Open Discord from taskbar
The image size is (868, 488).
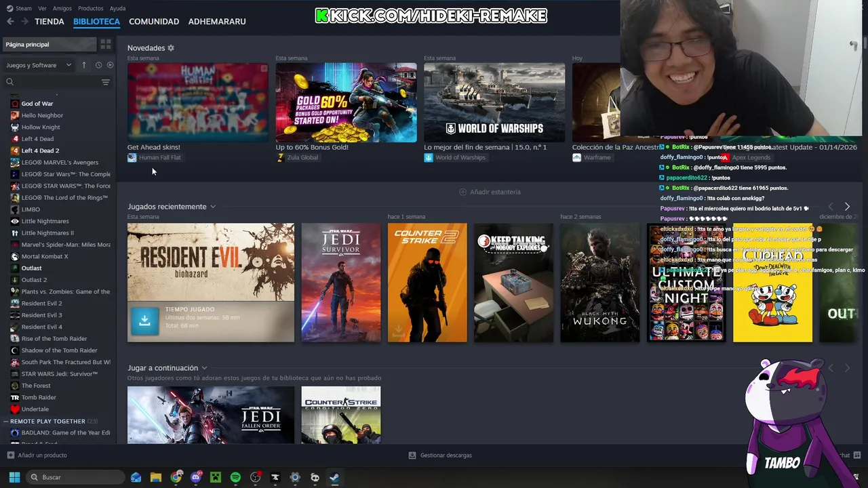[196, 477]
